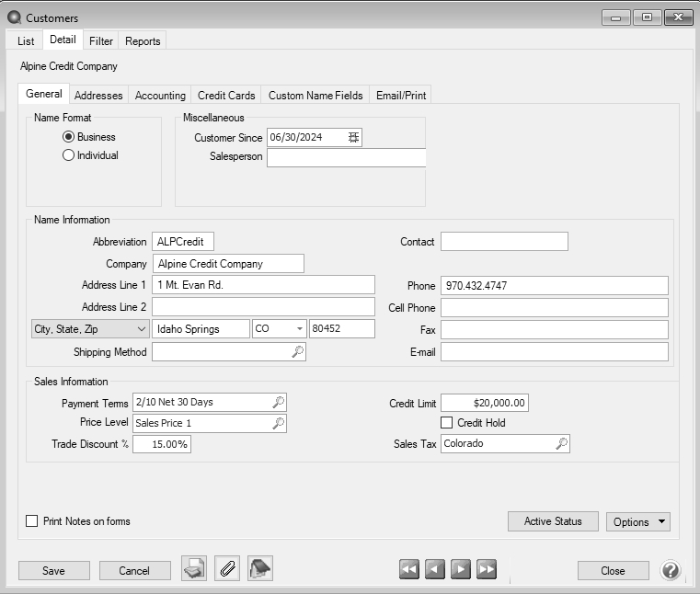Open help with the question mark icon

pyautogui.click(x=671, y=570)
